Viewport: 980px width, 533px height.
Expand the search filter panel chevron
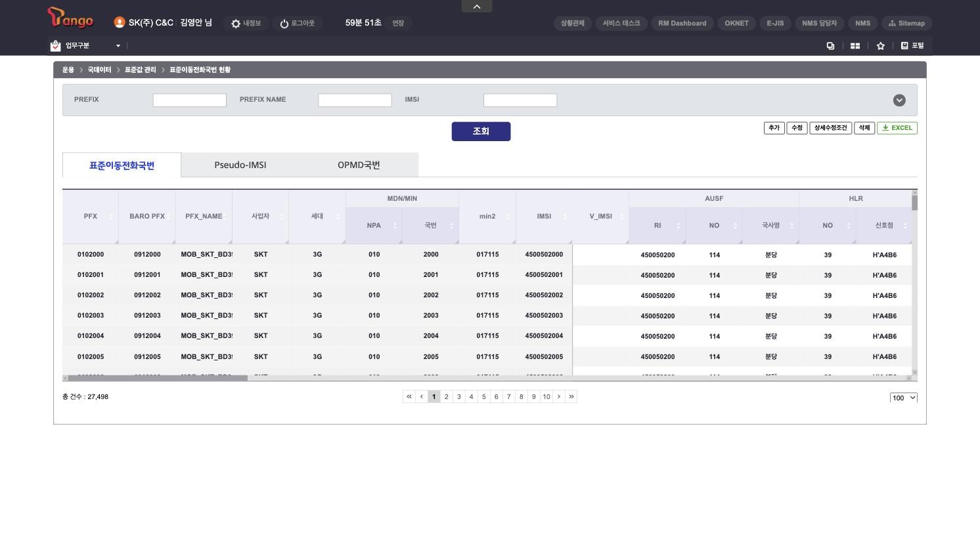(899, 100)
